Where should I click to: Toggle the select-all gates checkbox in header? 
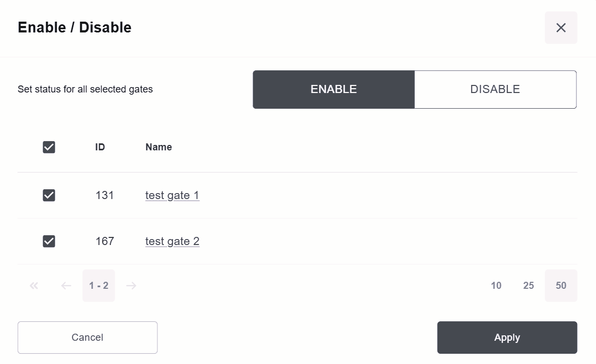49,147
